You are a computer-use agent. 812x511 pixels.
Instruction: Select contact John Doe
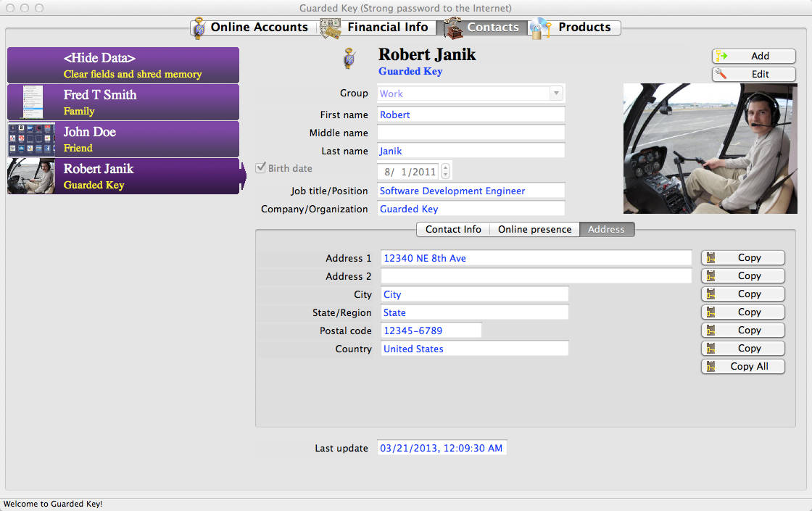tap(123, 139)
